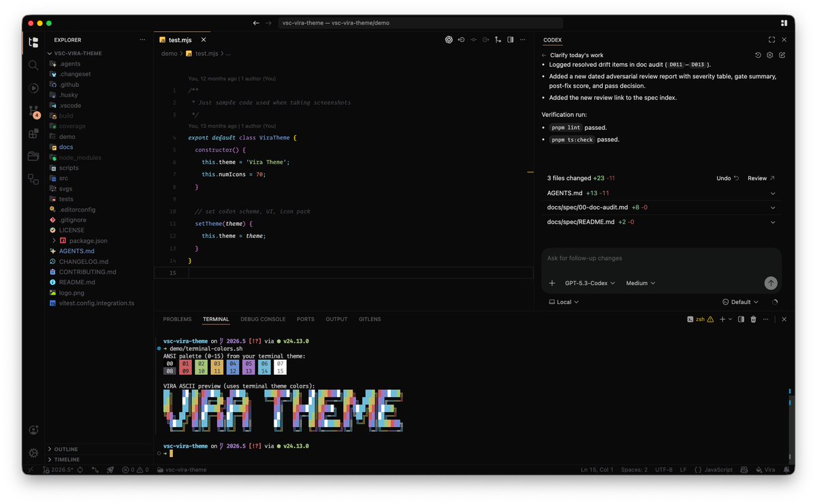Click ANSI color swatch 04 blue

point(233,364)
